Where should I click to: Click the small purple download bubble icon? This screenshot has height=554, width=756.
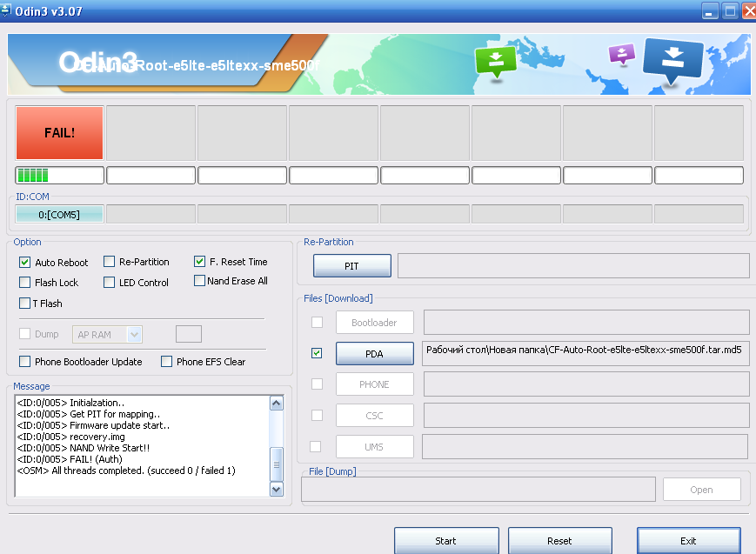coord(621,54)
